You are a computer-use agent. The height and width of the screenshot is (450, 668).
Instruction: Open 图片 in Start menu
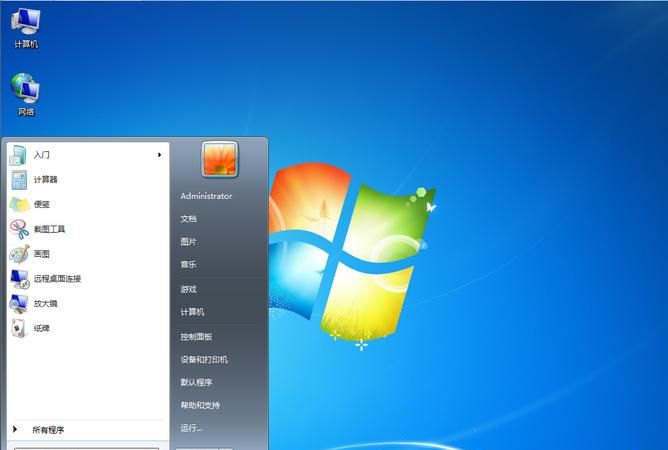point(188,242)
